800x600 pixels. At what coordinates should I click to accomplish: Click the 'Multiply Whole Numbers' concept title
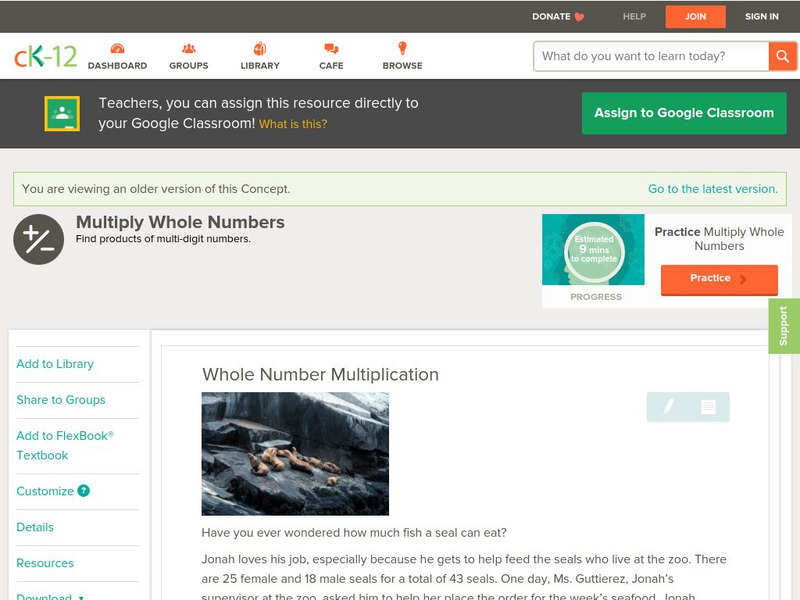[x=180, y=222]
